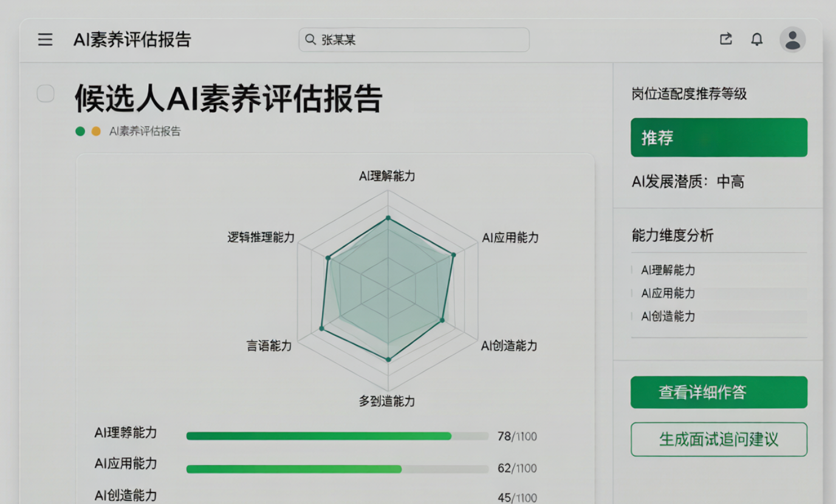The image size is (836, 504).
Task: Click the 候选人AI素养评估报告 main heading
Action: coord(228,98)
